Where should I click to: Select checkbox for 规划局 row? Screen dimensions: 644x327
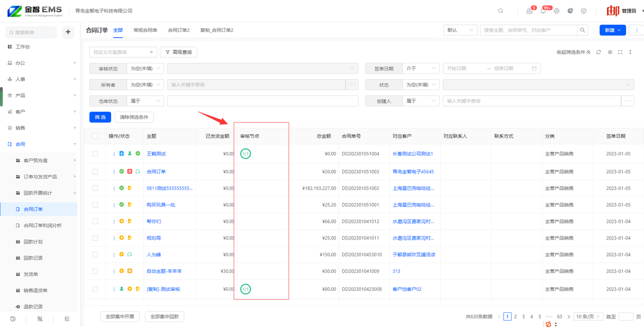pyautogui.click(x=95, y=238)
